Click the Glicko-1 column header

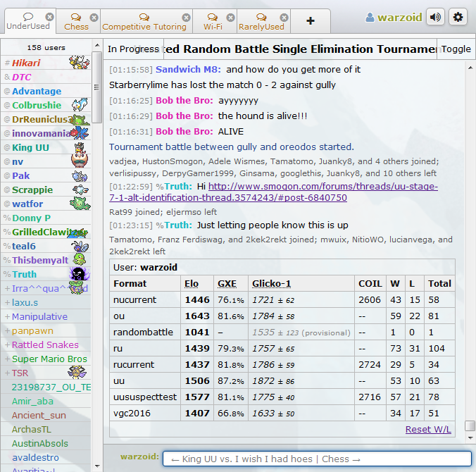click(271, 283)
